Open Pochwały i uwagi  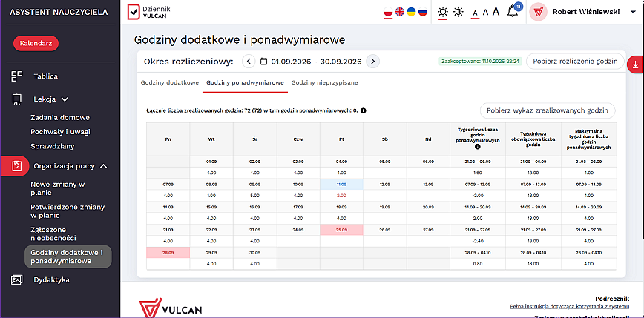[x=60, y=132]
